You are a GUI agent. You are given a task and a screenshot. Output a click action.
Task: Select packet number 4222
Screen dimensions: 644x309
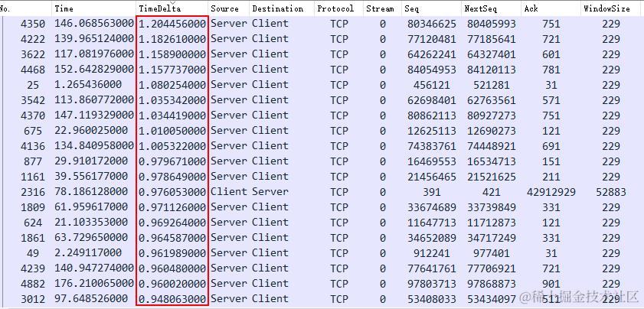(33, 40)
